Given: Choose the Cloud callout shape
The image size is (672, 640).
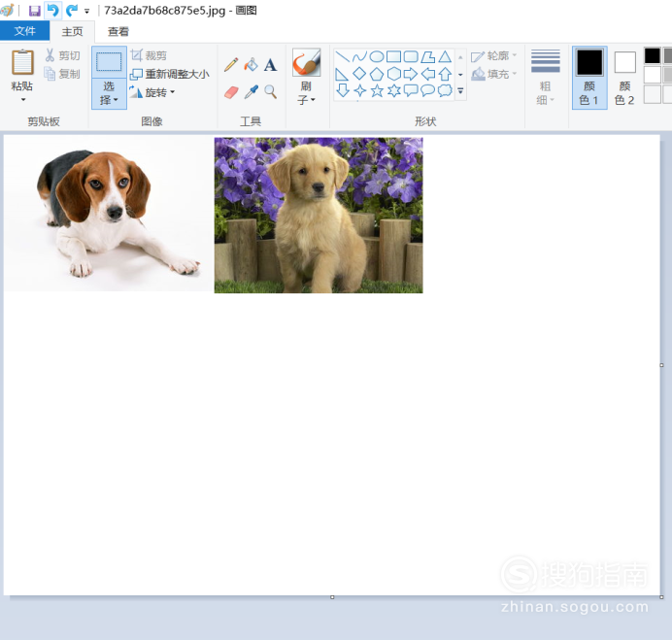Looking at the screenshot, I should tap(445, 90).
